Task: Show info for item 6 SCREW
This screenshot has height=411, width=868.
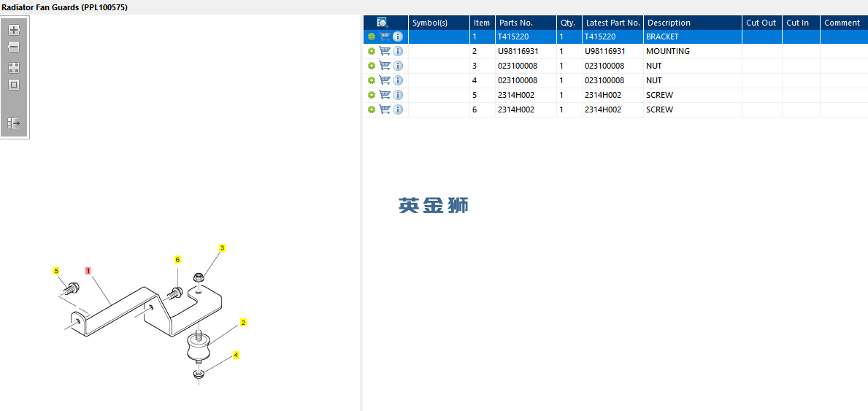Action: pos(398,110)
